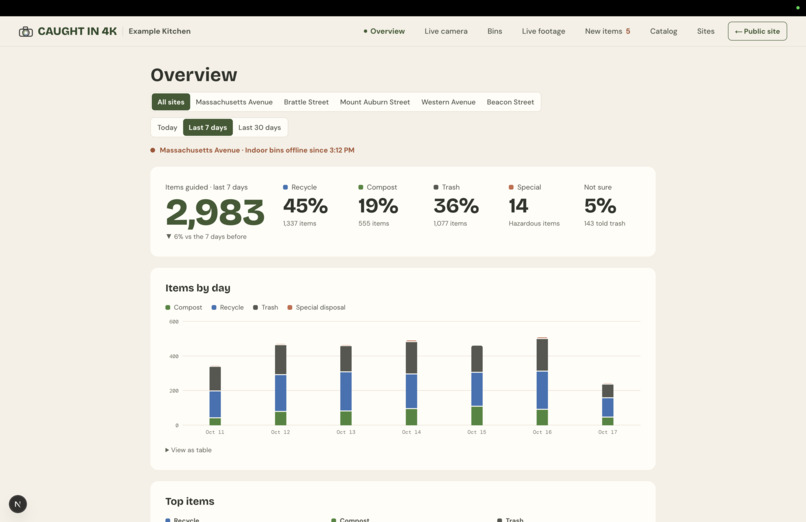806x522 pixels.
Task: Open the Sites page
Action: point(705,31)
